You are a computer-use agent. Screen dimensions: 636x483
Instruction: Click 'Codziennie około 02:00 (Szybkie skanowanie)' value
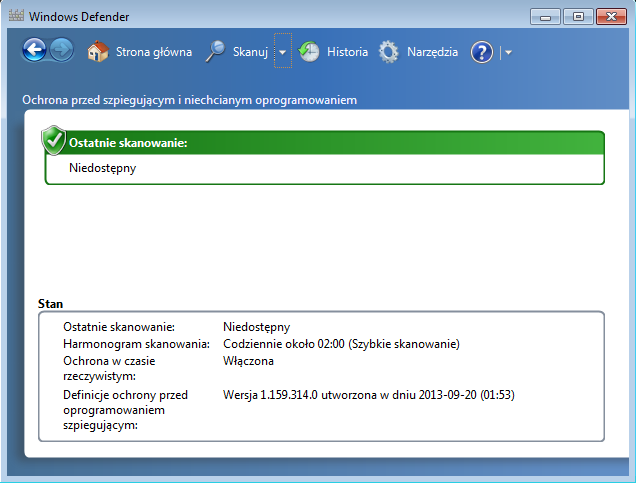(342, 344)
